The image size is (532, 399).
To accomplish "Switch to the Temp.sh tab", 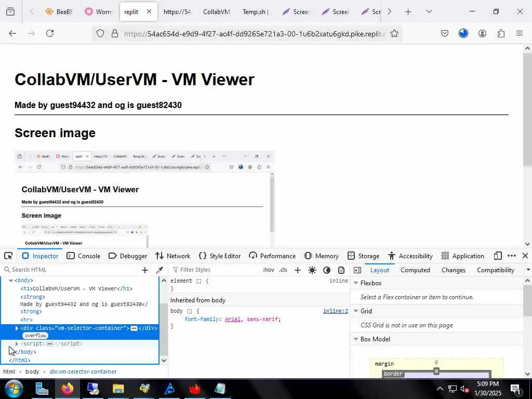I will (x=256, y=11).
